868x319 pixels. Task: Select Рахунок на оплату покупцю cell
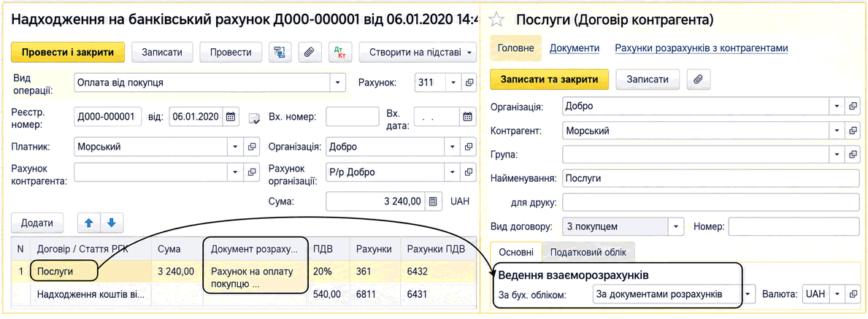(255, 278)
